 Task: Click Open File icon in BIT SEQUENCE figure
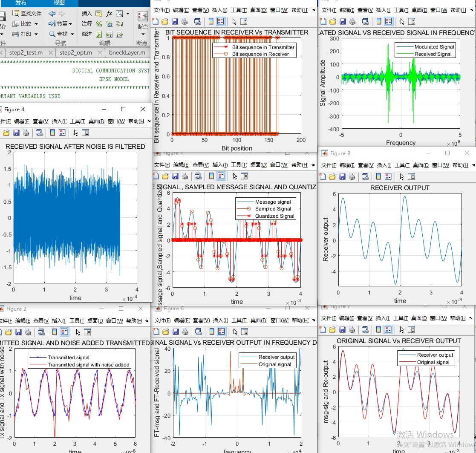pos(165,21)
